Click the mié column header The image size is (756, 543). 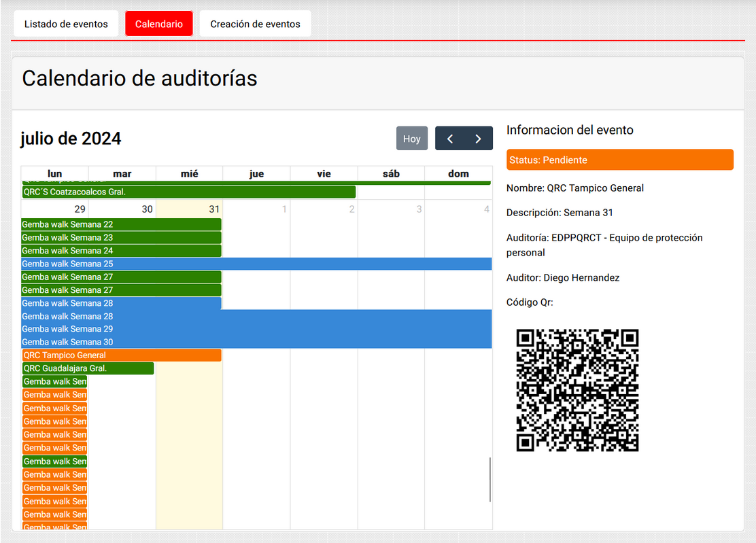[x=189, y=173]
